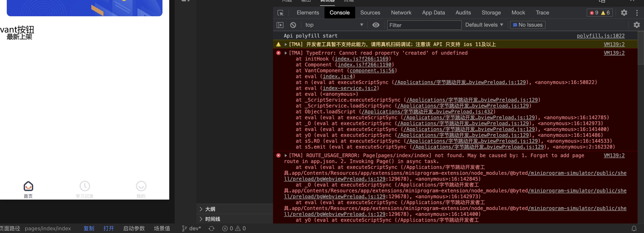Open console settings gear beside No Issues
This screenshot has width=644, height=233.
[x=637, y=25]
